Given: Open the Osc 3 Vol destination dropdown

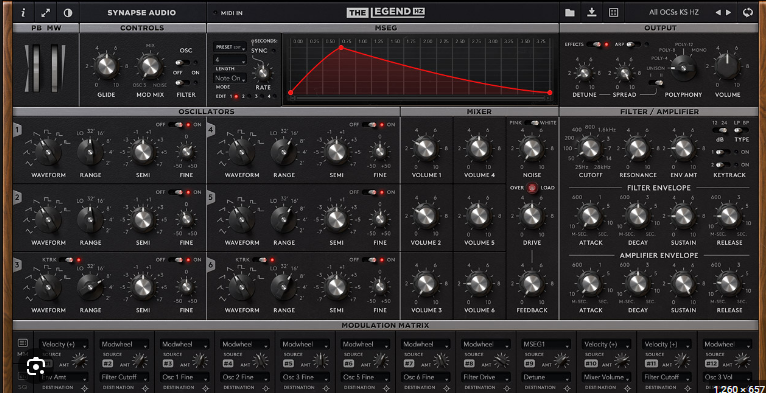Looking at the screenshot, I should click(x=727, y=377).
